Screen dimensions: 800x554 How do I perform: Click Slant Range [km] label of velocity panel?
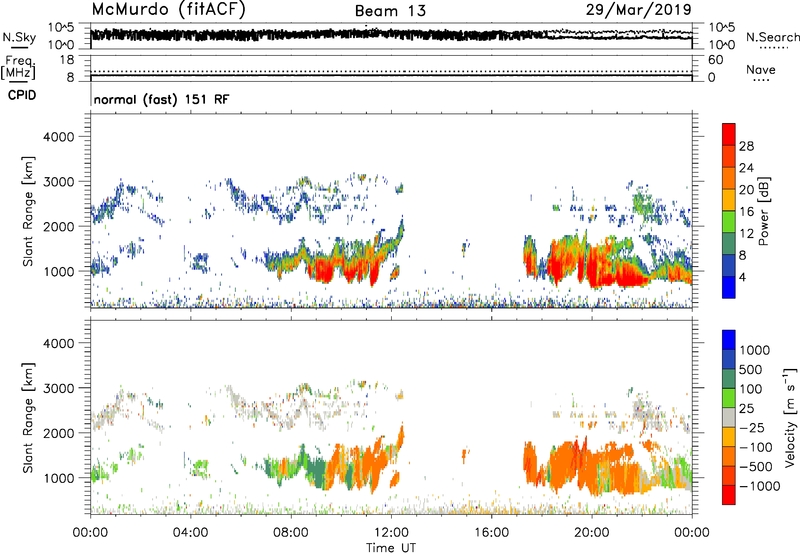(28, 418)
